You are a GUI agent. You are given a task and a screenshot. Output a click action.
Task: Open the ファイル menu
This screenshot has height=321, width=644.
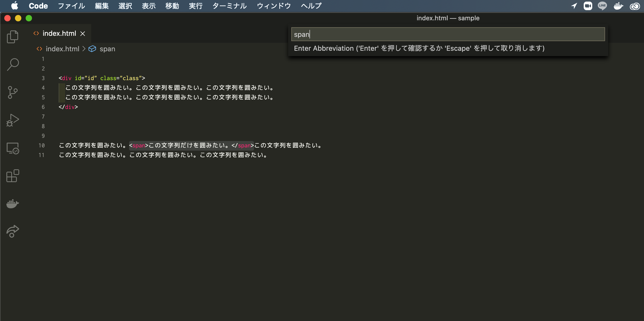tap(71, 6)
